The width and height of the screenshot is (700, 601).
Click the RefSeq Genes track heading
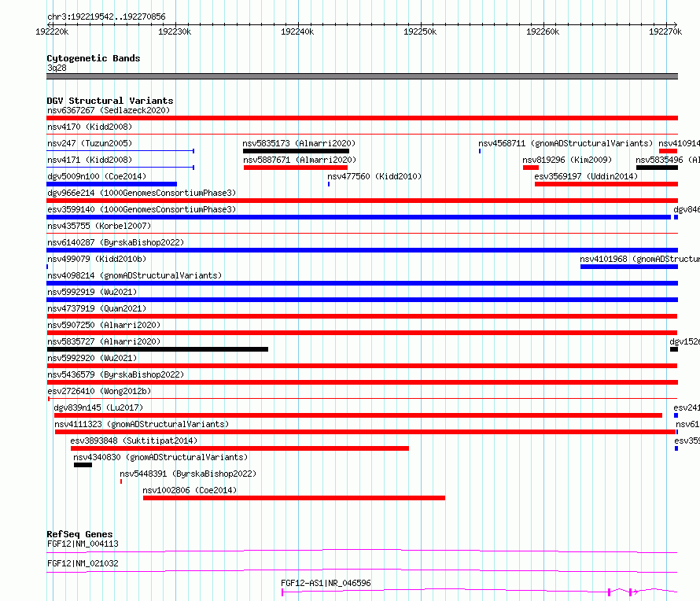coord(79,534)
